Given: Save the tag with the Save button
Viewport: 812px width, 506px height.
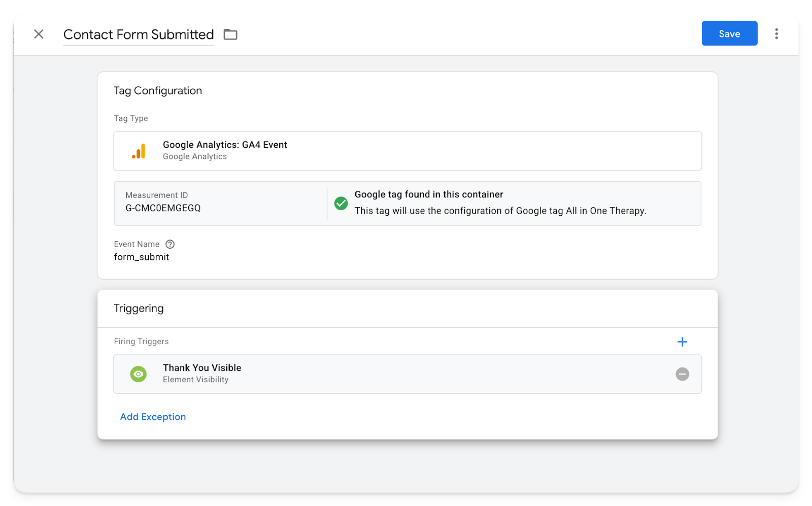Looking at the screenshot, I should coord(729,33).
